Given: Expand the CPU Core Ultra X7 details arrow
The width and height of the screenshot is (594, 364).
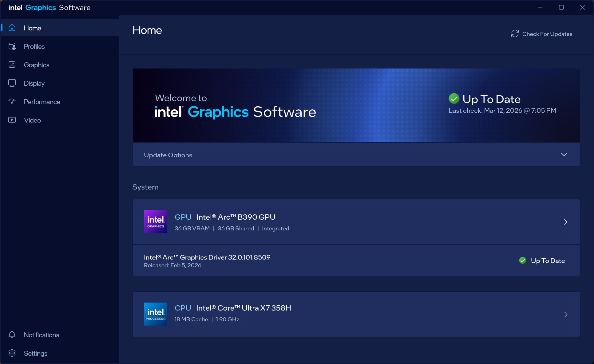Looking at the screenshot, I should click(x=565, y=314).
